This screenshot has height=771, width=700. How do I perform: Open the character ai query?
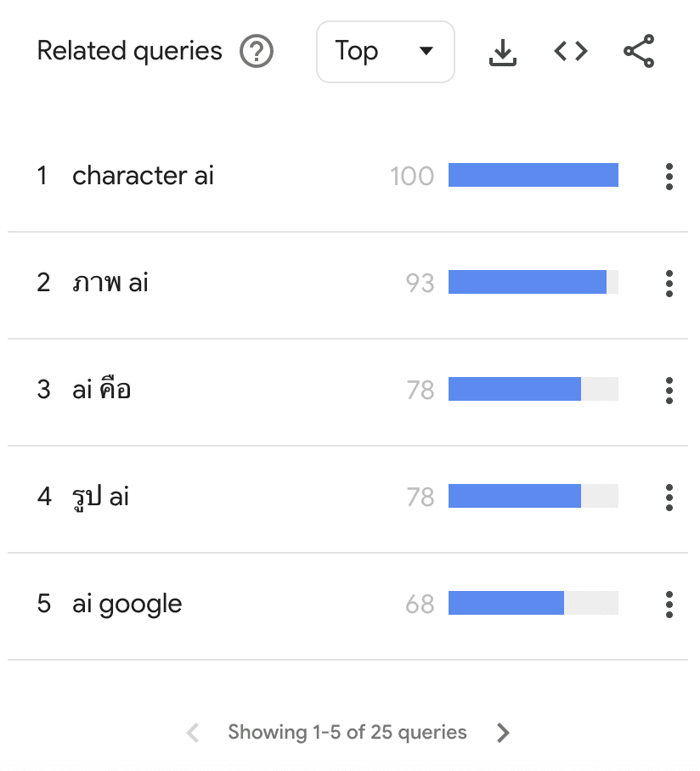click(144, 176)
